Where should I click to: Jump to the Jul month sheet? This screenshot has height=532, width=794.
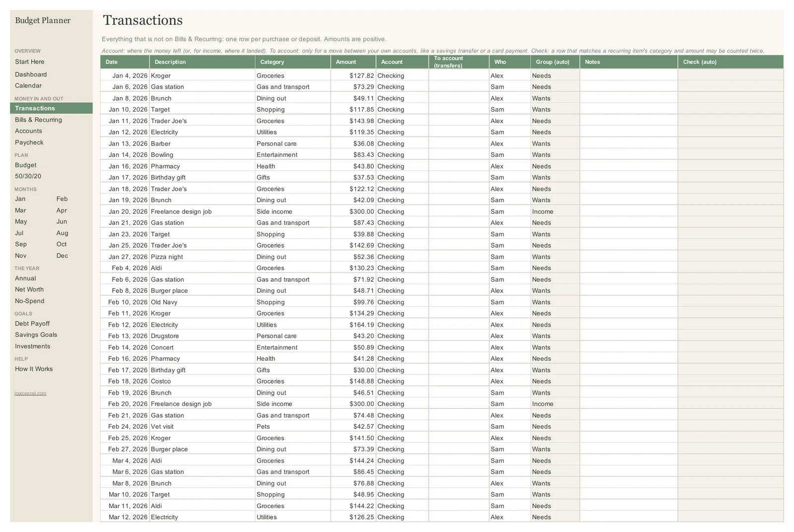tap(19, 233)
